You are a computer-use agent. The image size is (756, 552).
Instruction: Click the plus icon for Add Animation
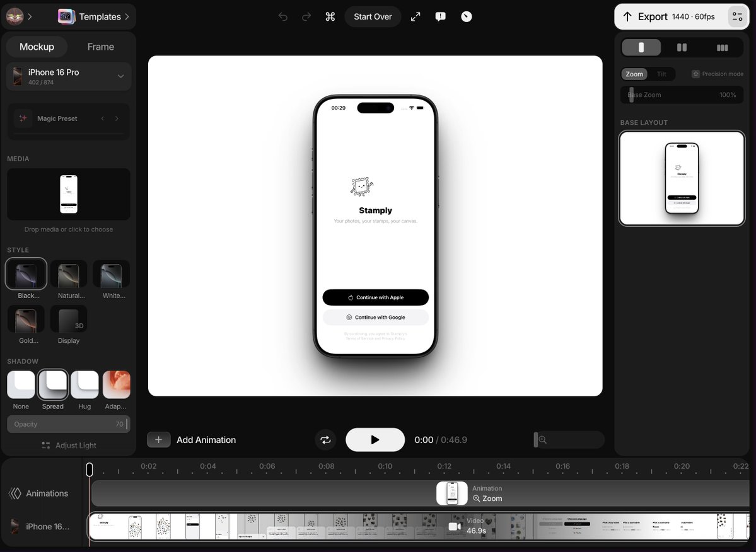[x=159, y=440]
